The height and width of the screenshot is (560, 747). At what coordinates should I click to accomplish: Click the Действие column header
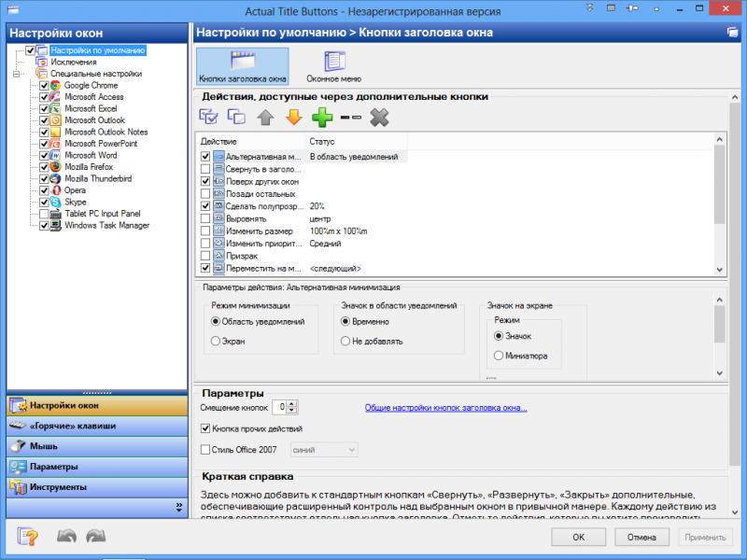(250, 142)
